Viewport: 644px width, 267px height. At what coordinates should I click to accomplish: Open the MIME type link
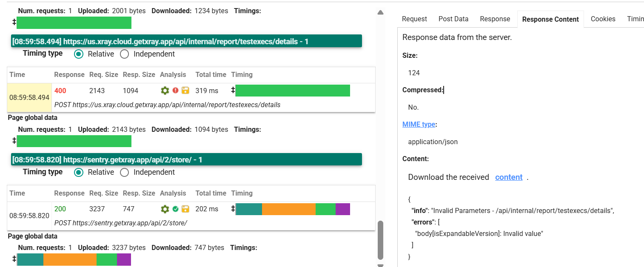click(419, 125)
